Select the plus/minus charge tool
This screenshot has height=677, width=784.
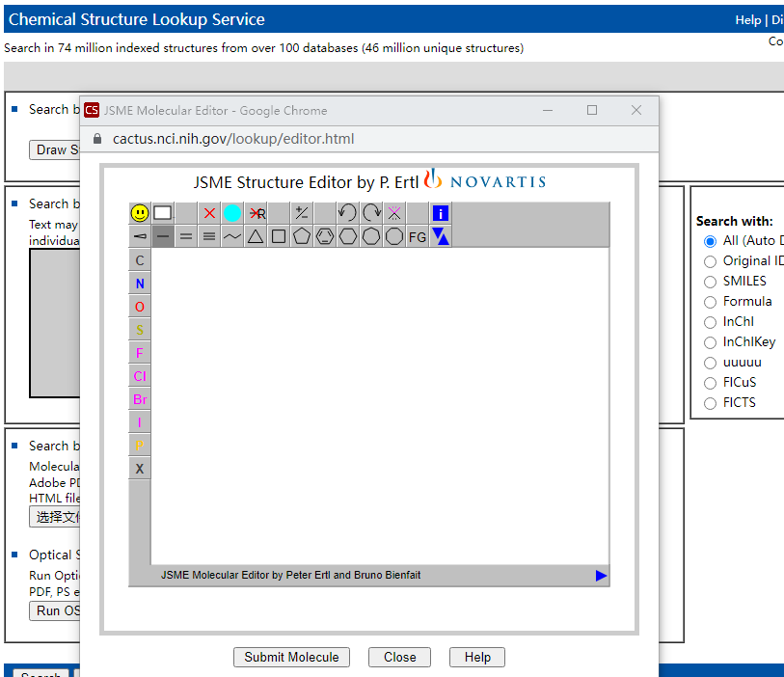coord(302,213)
